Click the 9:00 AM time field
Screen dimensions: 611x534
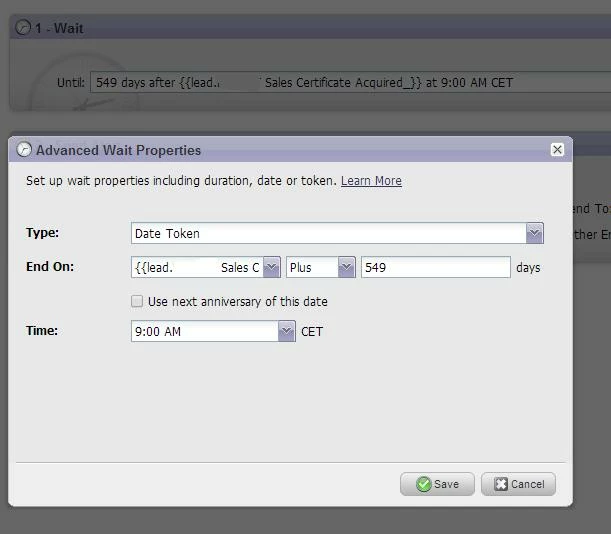point(205,331)
